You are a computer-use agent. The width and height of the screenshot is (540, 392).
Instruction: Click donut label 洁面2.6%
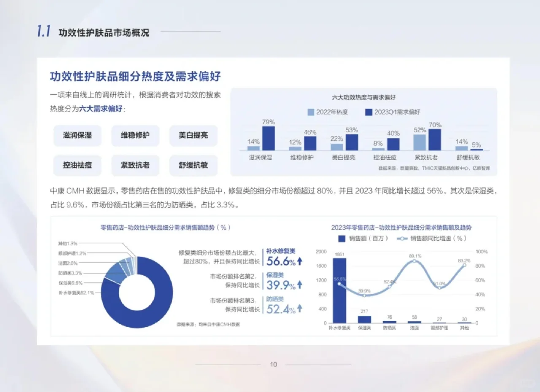(68, 263)
